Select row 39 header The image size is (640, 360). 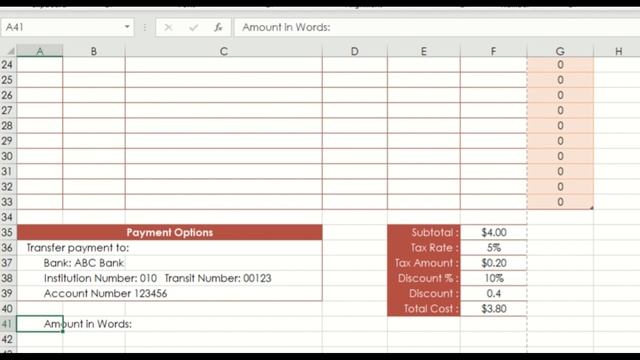point(8,293)
